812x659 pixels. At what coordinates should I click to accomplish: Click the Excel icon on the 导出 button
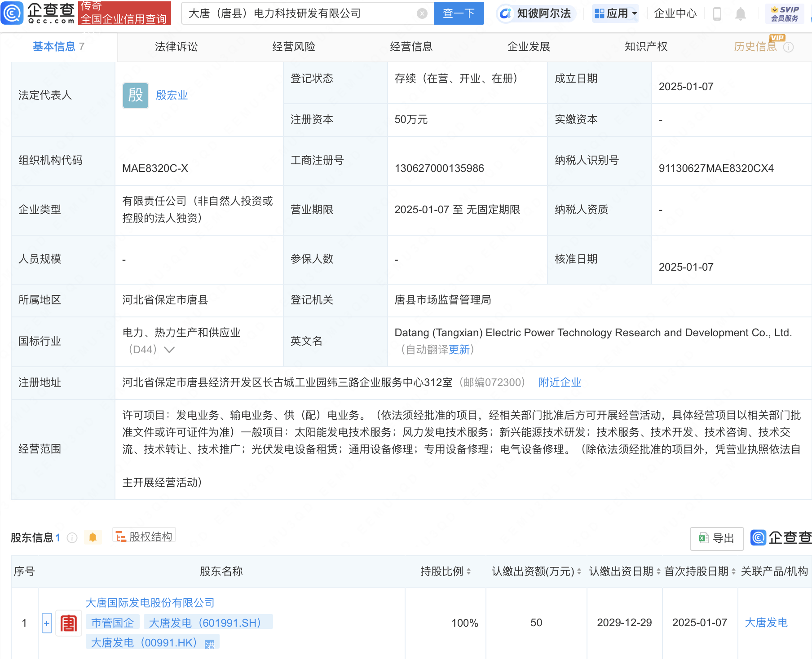703,538
